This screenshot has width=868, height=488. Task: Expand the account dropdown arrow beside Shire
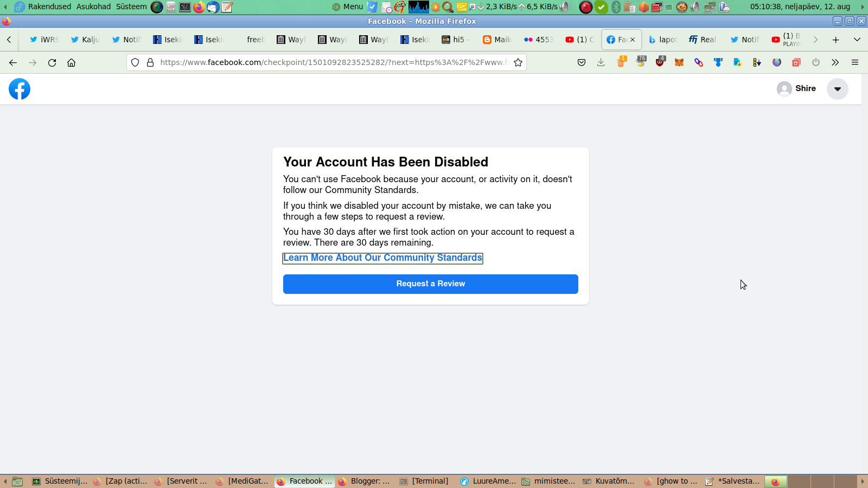click(x=838, y=89)
